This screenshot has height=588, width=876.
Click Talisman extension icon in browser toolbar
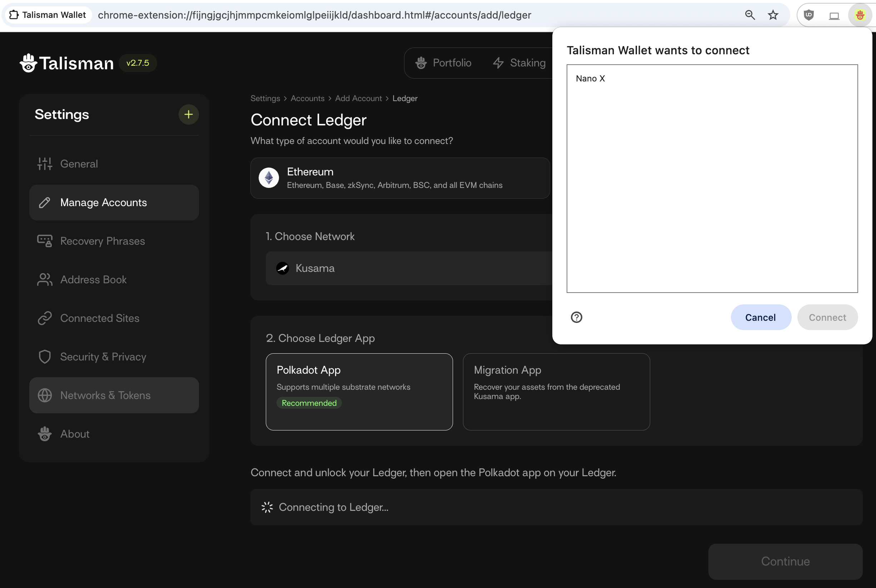[x=860, y=15]
